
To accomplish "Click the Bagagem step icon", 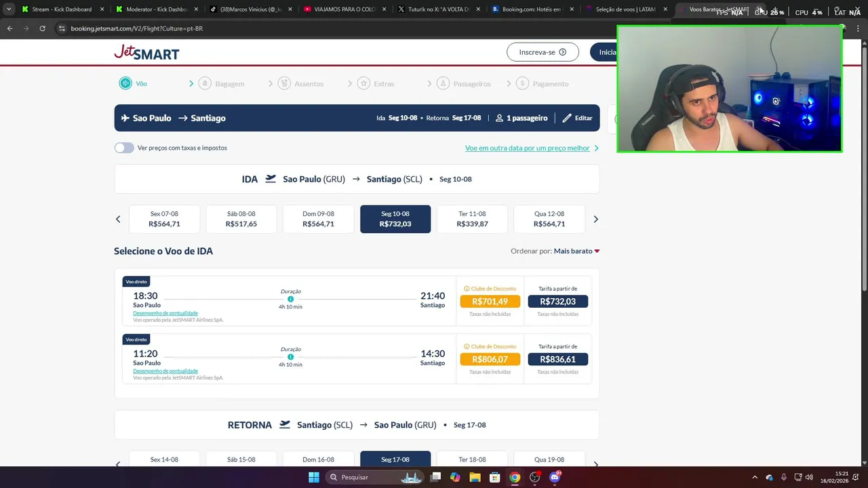I will (204, 83).
